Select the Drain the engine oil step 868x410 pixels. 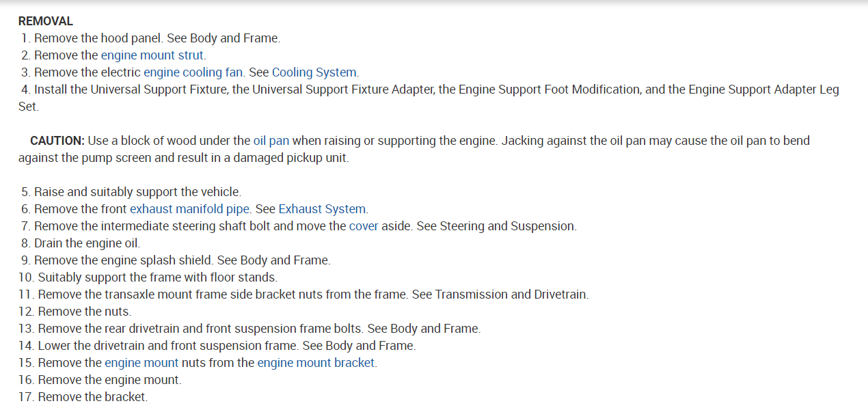point(87,243)
